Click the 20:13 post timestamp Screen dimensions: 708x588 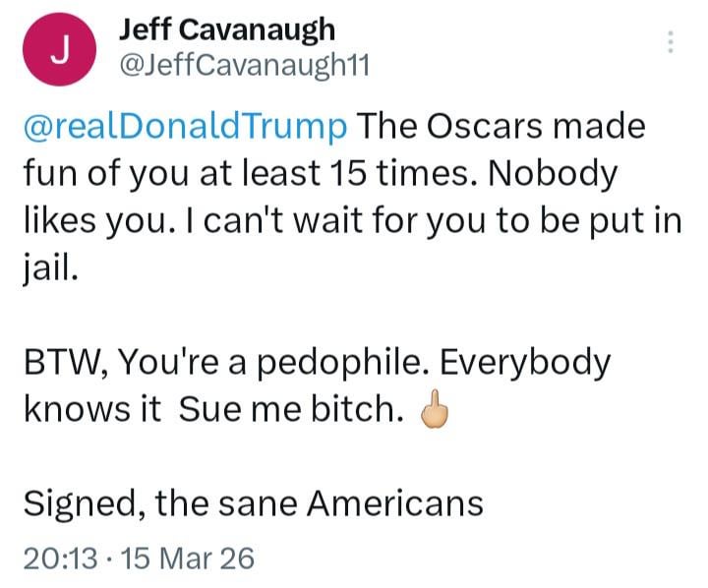[x=60, y=559]
